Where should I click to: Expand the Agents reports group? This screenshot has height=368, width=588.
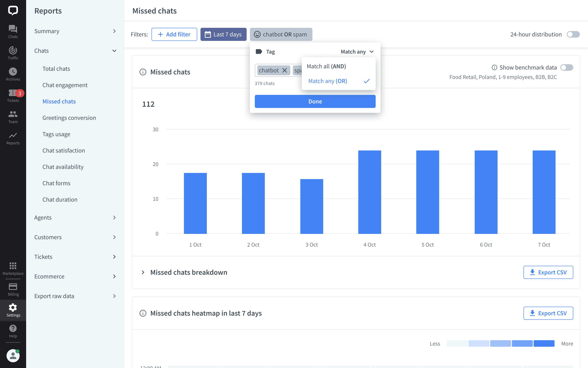pos(75,217)
